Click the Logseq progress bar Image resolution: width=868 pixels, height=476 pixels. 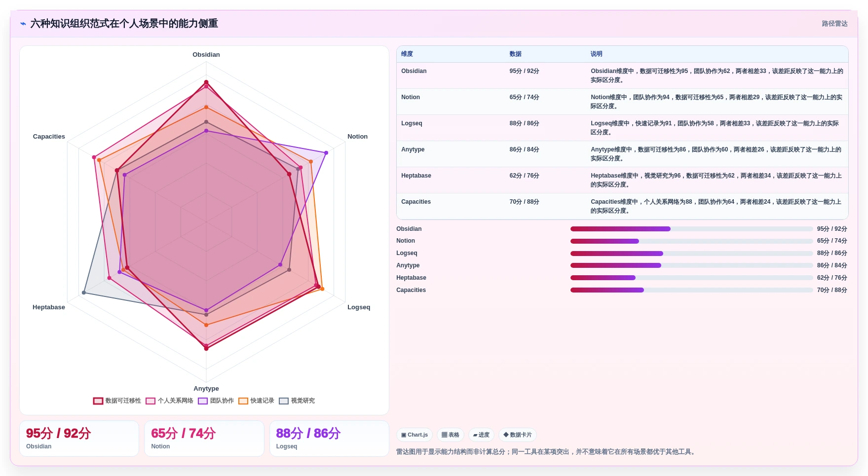coord(691,254)
